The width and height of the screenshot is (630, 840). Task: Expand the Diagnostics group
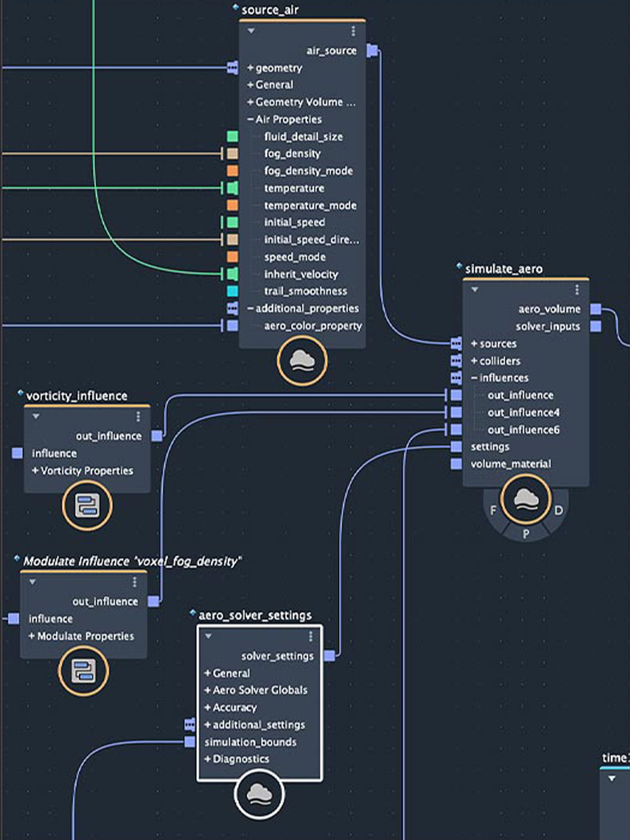pyautogui.click(x=208, y=759)
